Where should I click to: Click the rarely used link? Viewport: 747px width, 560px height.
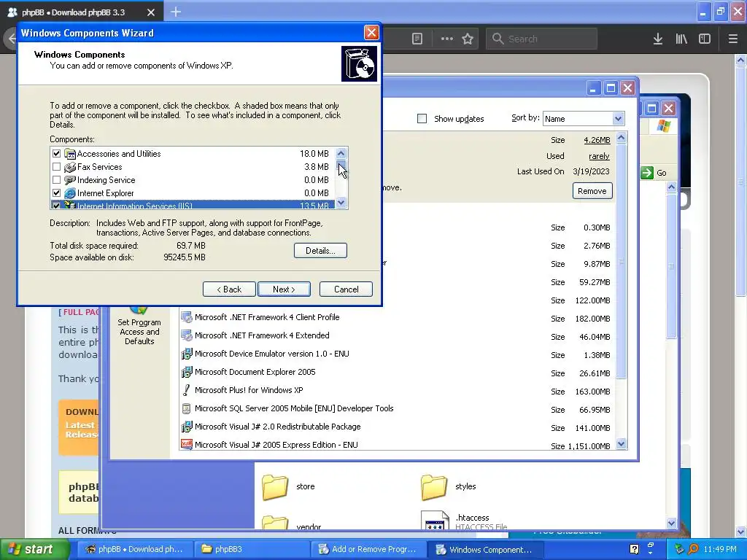coord(599,156)
